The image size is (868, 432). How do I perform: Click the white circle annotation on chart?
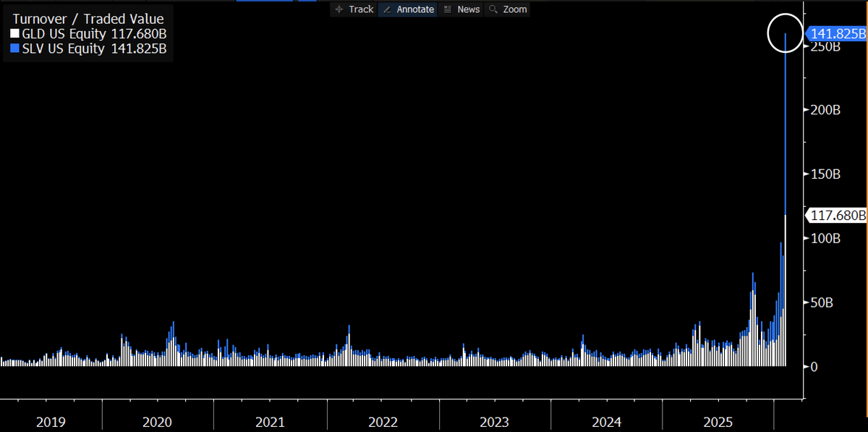[x=785, y=33]
